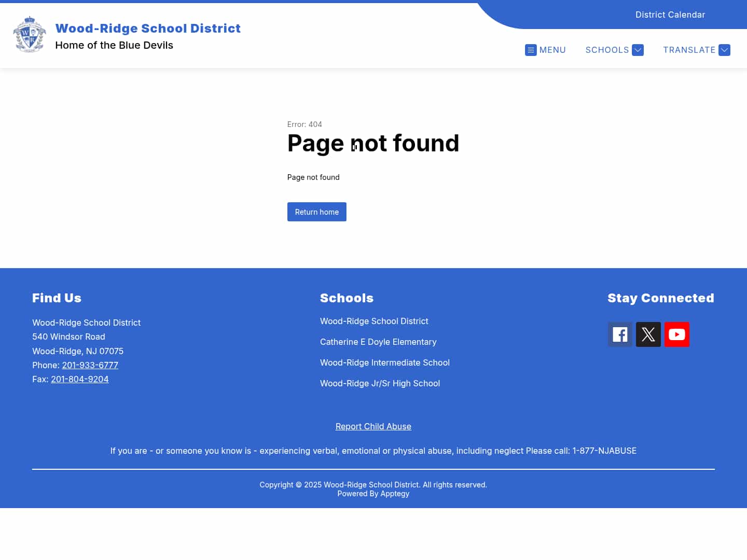Open the X (Twitter) social icon
The height and width of the screenshot is (560, 747).
pos(648,334)
